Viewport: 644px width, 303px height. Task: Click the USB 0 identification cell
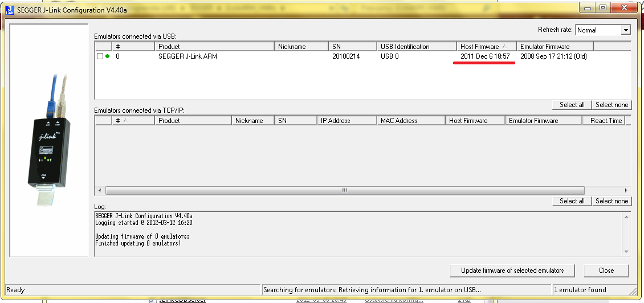tap(389, 56)
